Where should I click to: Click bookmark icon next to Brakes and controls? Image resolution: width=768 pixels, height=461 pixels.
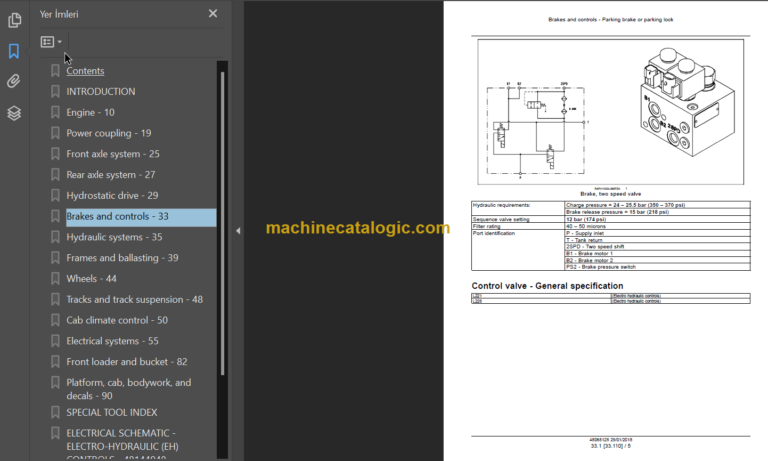click(55, 217)
